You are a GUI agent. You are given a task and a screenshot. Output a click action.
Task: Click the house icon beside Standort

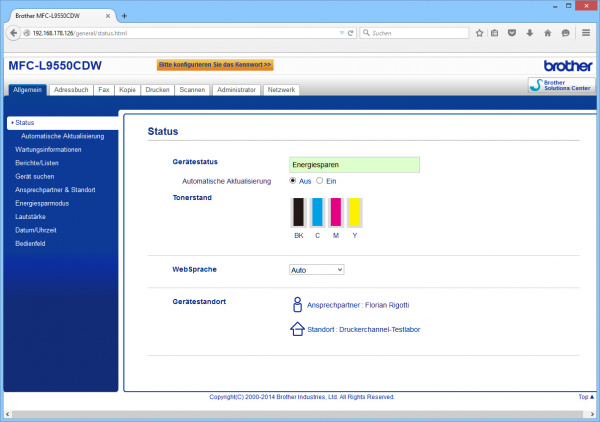pos(296,328)
